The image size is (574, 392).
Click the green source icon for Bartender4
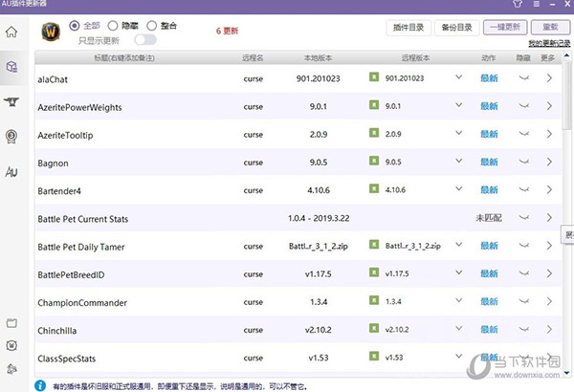coord(374,188)
